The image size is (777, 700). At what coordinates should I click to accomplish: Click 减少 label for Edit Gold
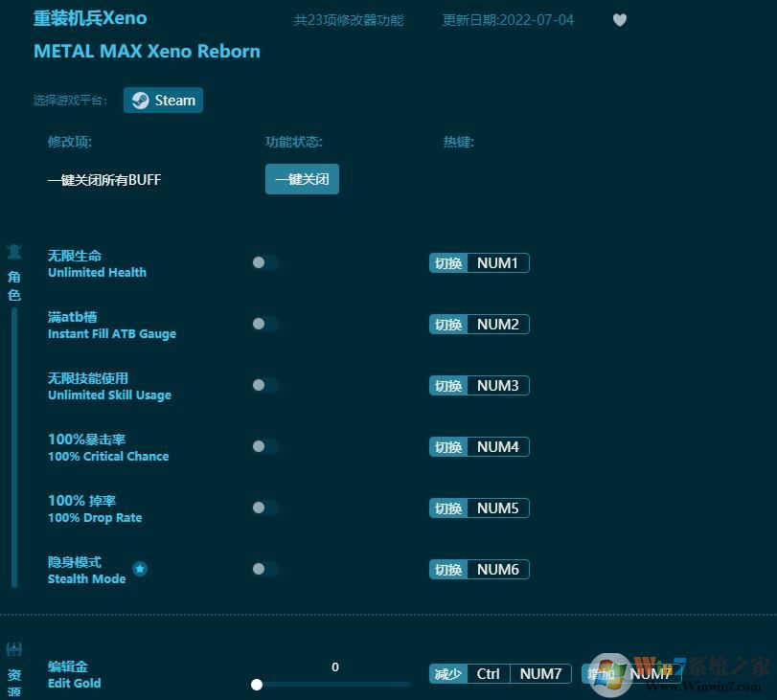point(448,674)
